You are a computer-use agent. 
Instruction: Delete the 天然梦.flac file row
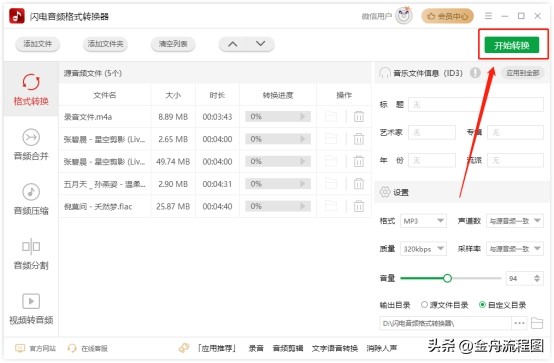tap(359, 206)
